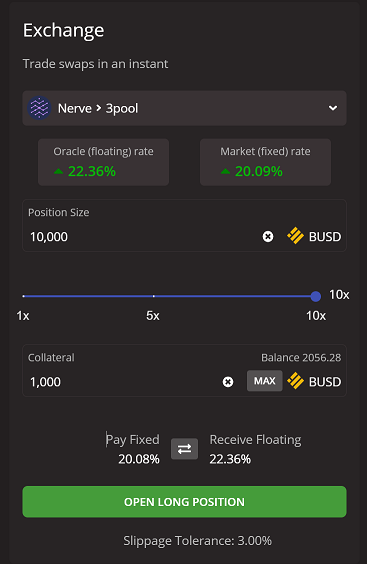Set leverage slider to the 1x mark
This screenshot has width=367, height=564.
click(x=24, y=296)
